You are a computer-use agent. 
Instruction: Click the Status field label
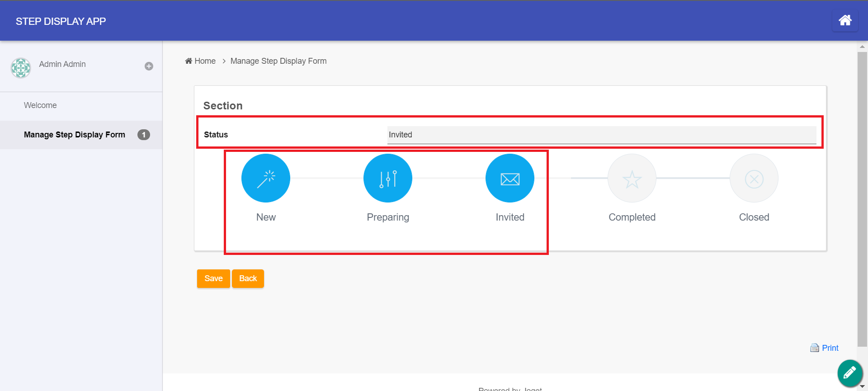point(216,135)
